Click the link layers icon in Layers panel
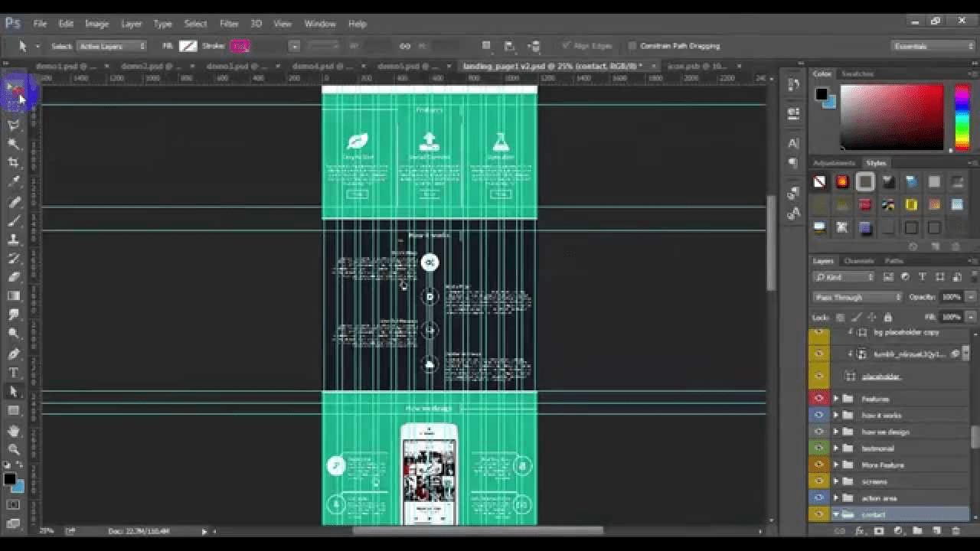Image resolution: width=980 pixels, height=551 pixels. tap(840, 530)
